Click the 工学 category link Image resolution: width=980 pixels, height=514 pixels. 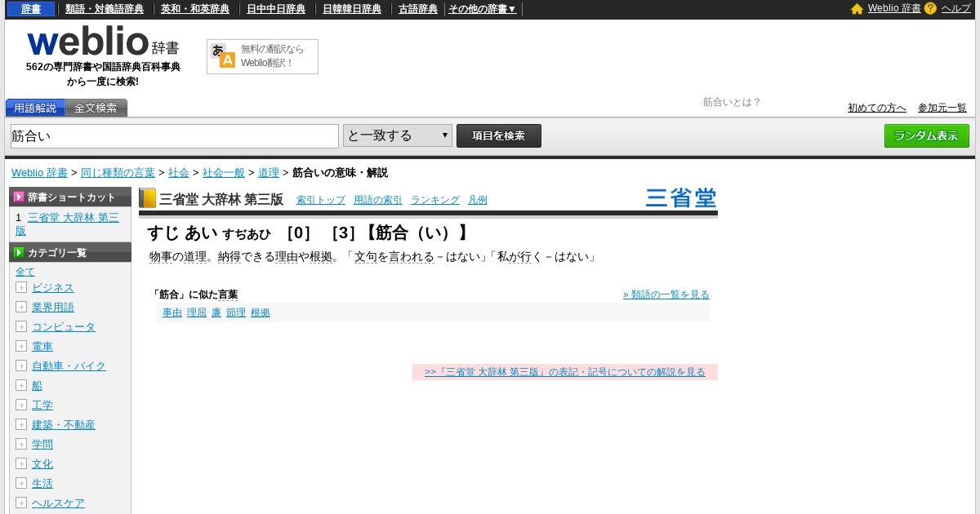point(42,405)
